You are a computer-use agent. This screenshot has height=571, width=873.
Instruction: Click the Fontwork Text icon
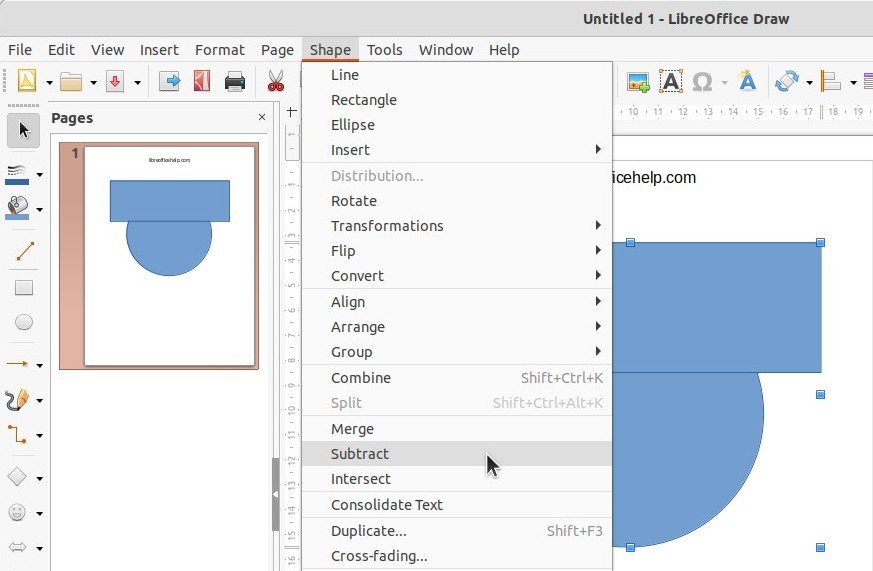pos(747,81)
